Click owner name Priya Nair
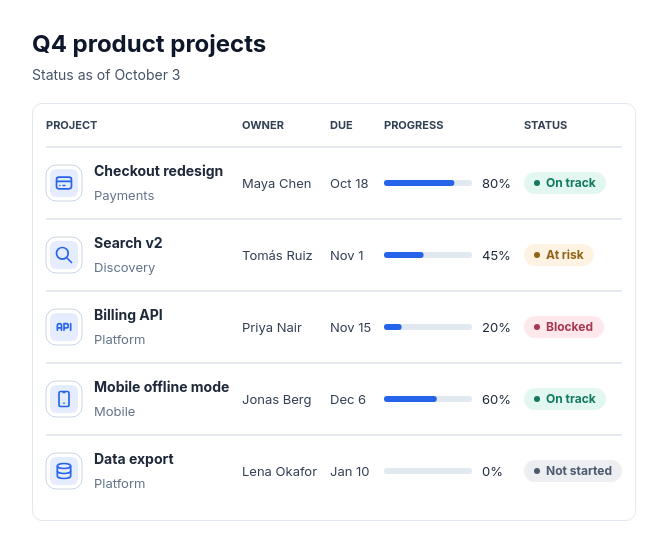This screenshot has width=668, height=553. (x=272, y=328)
